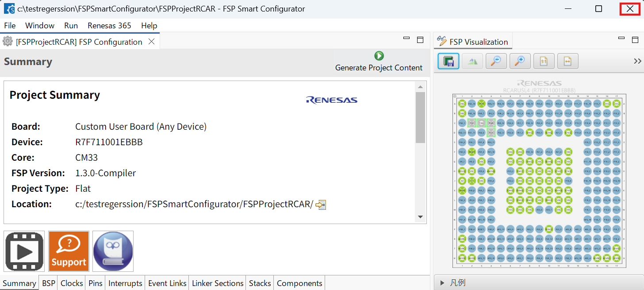Image resolution: width=644 pixels, height=290 pixels.
Task: Click the project type value Flat
Action: pyautogui.click(x=83, y=189)
